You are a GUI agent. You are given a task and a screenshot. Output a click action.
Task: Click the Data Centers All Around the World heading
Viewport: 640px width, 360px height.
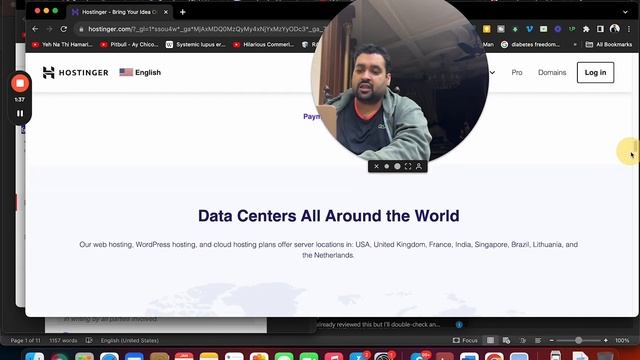pos(329,216)
